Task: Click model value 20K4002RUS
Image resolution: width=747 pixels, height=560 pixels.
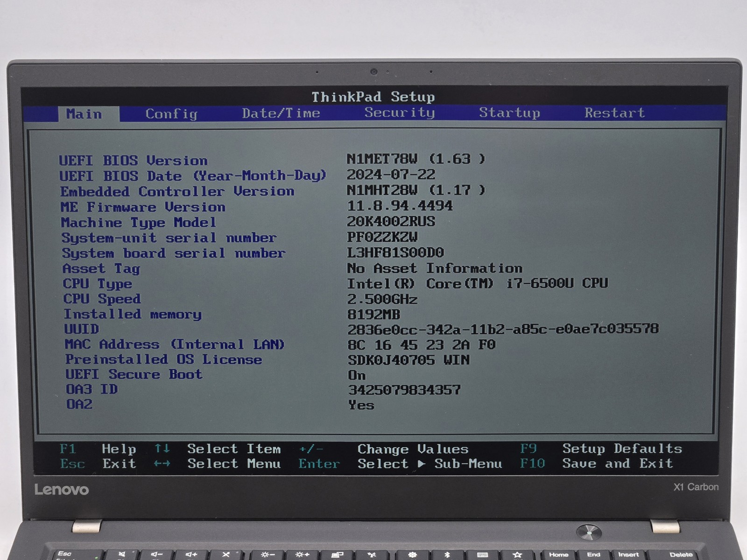Action: pos(391,221)
